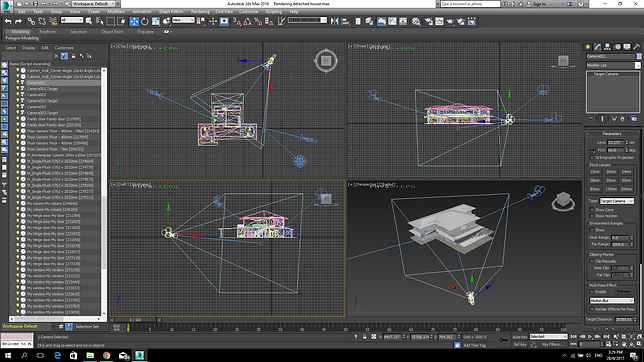Screen dimensions: 644x362
Task: Enable the Show Cone checkbox
Action: coord(592,210)
